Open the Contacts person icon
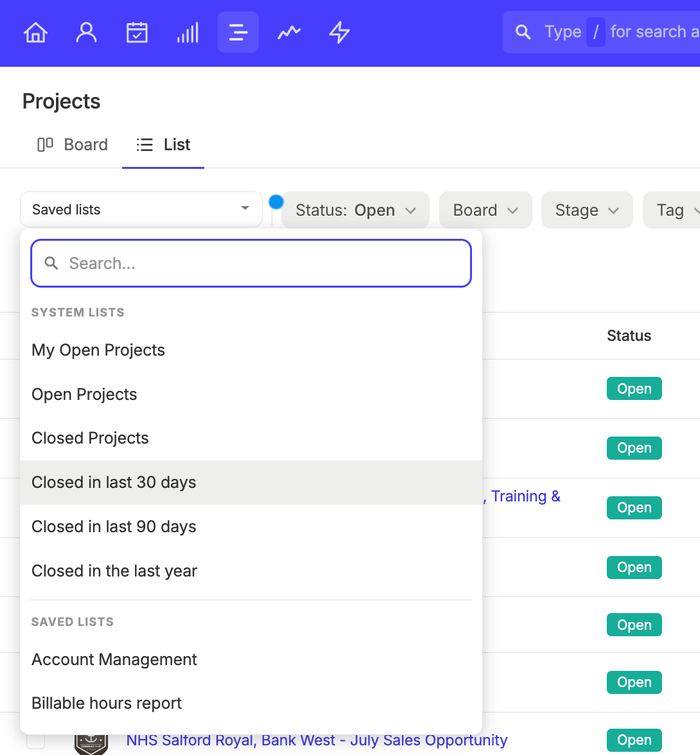 (86, 33)
